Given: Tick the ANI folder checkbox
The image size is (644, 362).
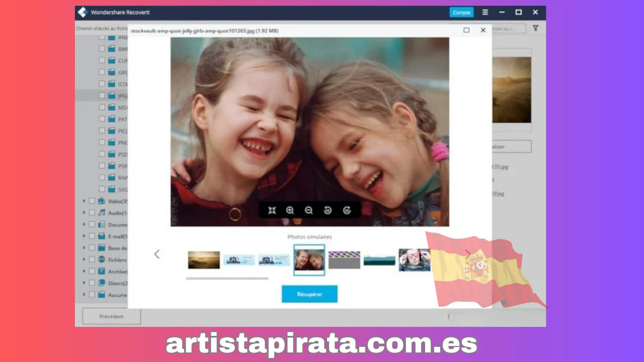Looking at the screenshot, I should point(102,37).
